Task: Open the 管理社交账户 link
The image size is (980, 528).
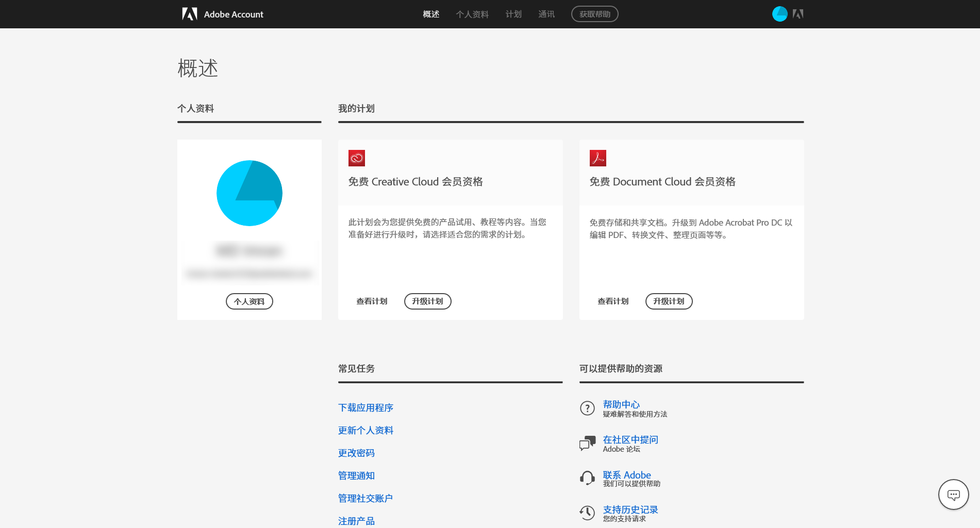Action: tap(366, 498)
